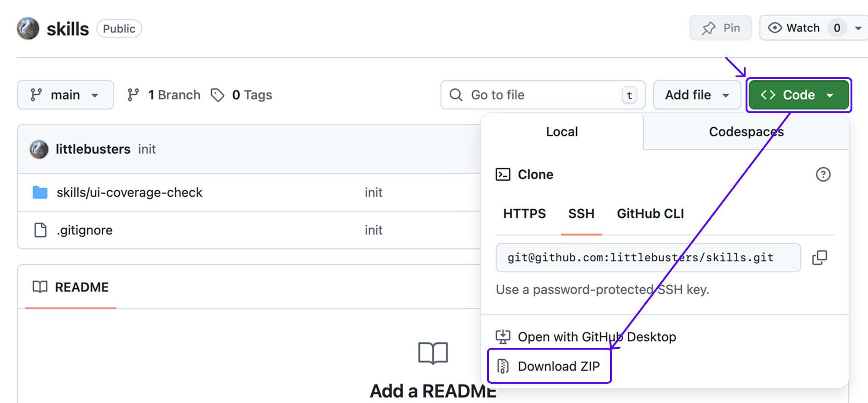Open the skills/ui-coverage-check folder

[129, 192]
